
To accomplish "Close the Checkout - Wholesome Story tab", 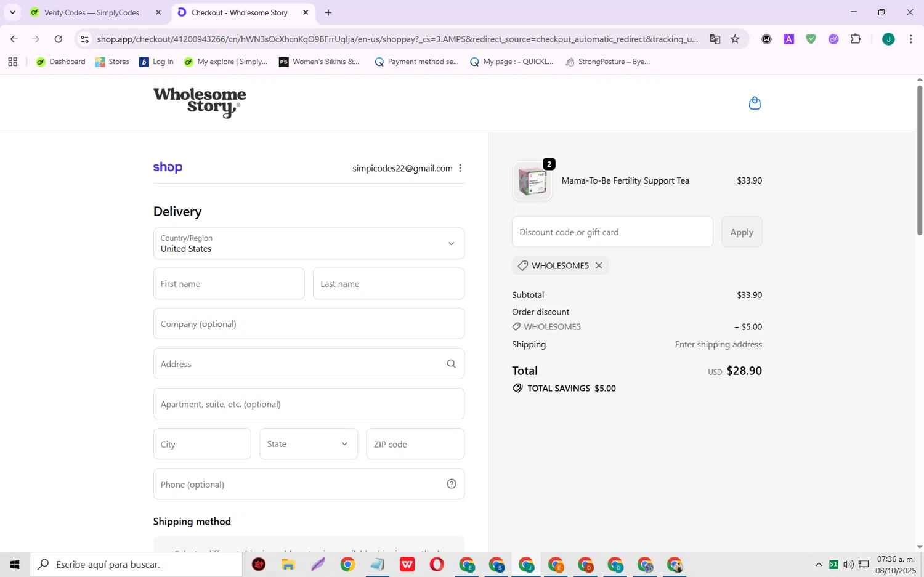I will [x=306, y=12].
